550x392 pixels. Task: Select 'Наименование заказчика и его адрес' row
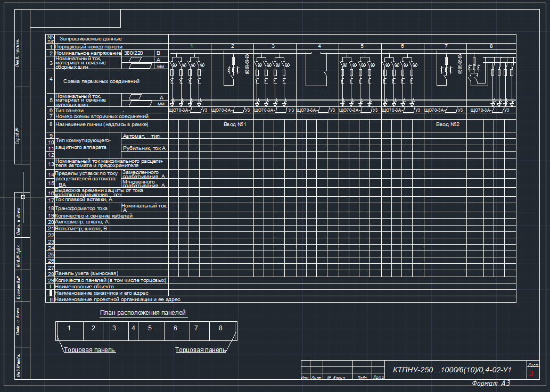coord(102,293)
